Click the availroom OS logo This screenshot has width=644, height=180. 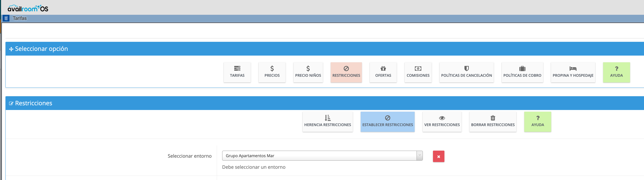(28, 9)
